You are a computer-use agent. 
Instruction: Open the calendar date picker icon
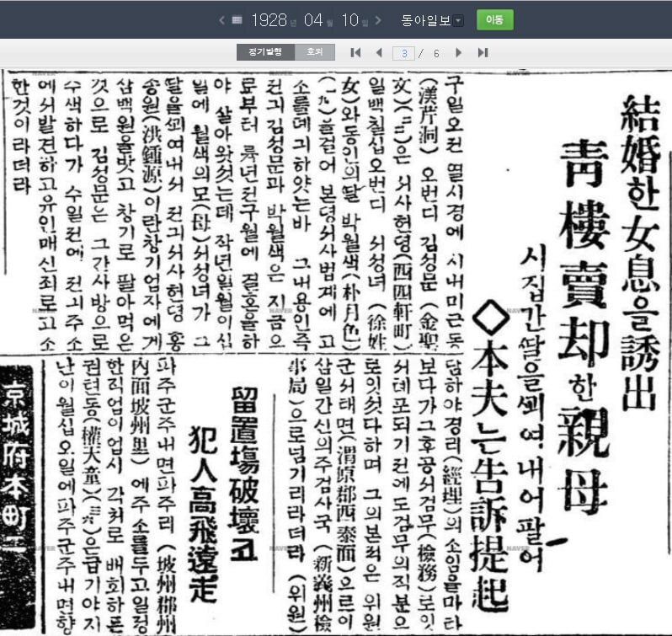pyautogui.click(x=237, y=19)
